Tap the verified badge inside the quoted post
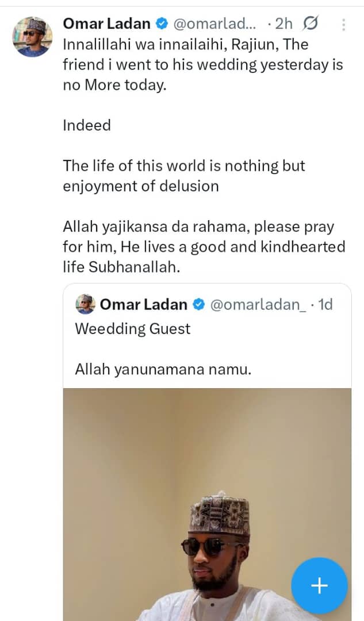 pyautogui.click(x=198, y=304)
